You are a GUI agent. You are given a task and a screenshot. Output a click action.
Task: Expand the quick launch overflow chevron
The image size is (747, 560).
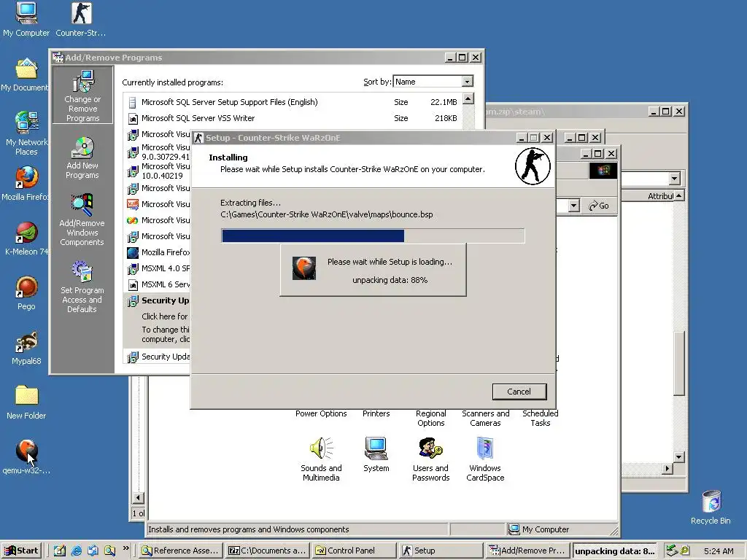pyautogui.click(x=125, y=548)
